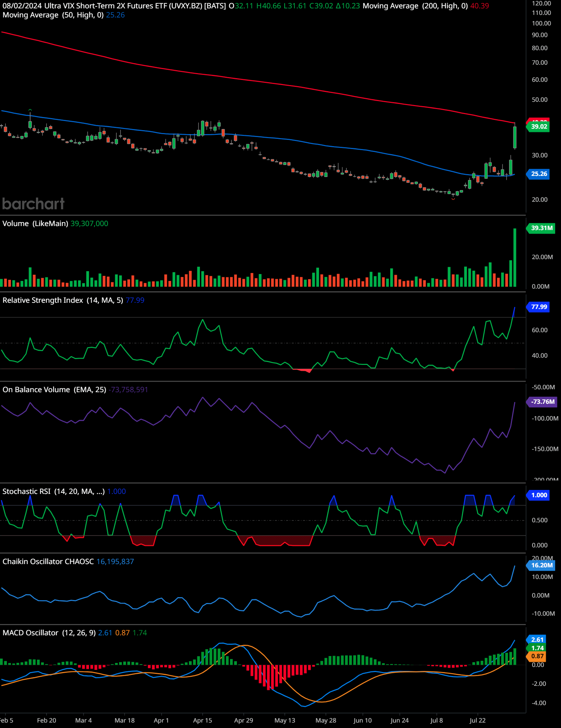Viewport: 561px width, 728px height.
Task: Click the 100.00 price axis label
Action: [541, 23]
